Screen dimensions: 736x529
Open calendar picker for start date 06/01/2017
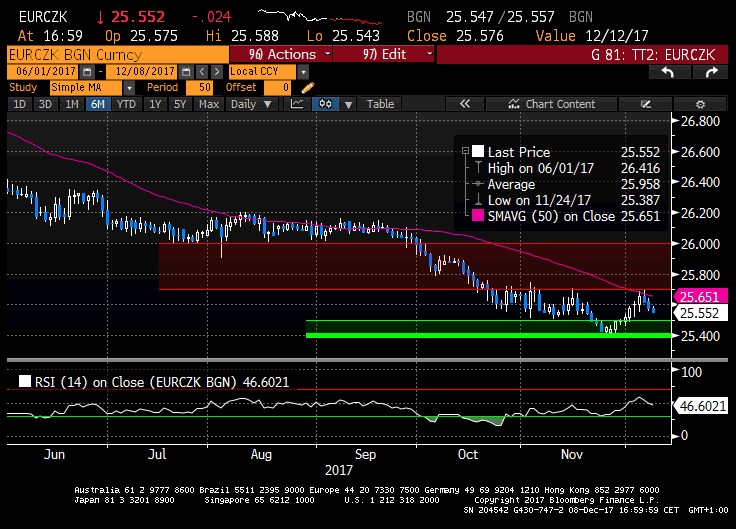tap(87, 72)
